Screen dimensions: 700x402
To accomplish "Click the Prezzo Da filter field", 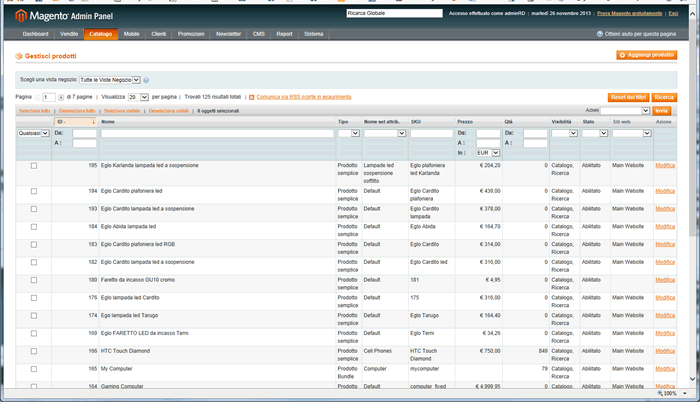I will 488,134.
